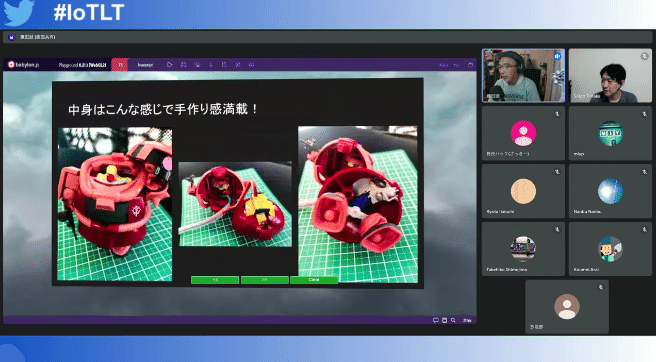The height and width of the screenshot is (362, 656).
Task: Open the Inspector icon in the playground toolbar
Action: click(197, 65)
